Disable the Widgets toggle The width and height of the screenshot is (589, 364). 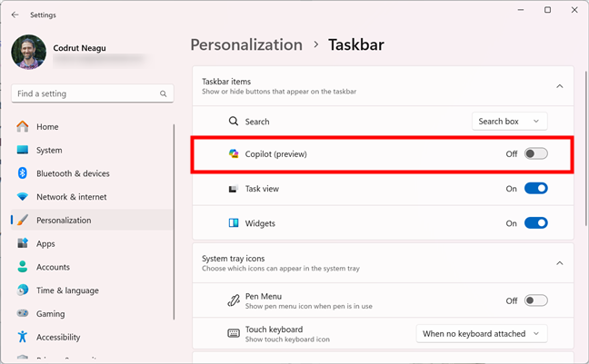536,223
